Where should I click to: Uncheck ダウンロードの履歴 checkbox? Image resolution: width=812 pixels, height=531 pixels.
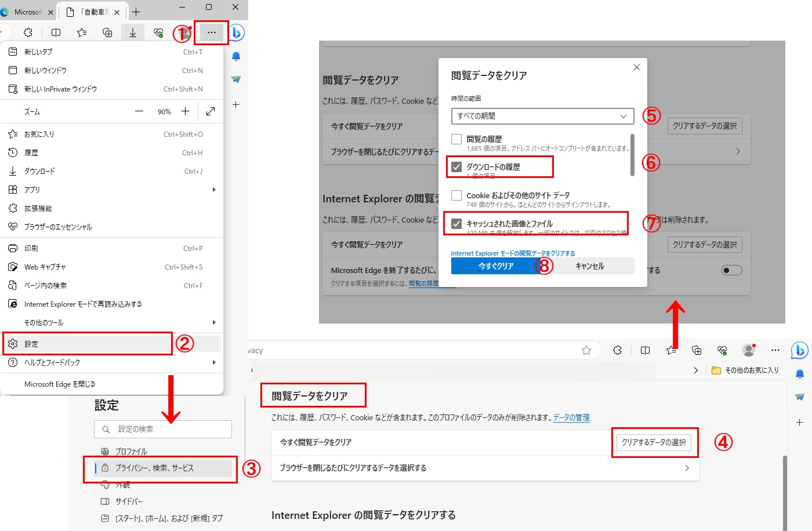[456, 167]
